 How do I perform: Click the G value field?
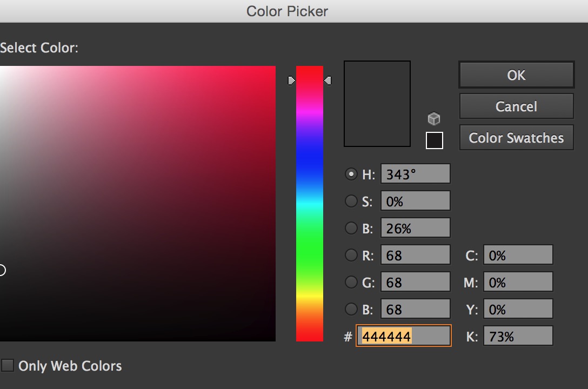pos(416,282)
